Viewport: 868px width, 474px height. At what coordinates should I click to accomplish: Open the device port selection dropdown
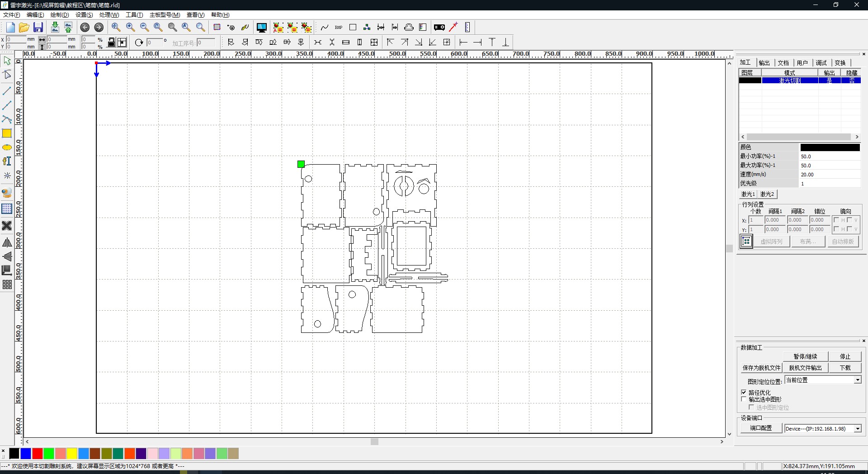pyautogui.click(x=857, y=429)
